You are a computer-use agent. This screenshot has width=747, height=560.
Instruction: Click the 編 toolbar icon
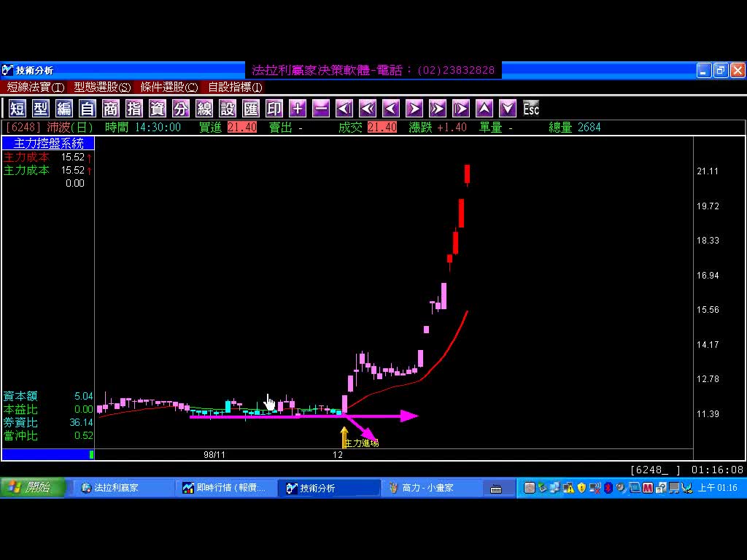(x=64, y=109)
